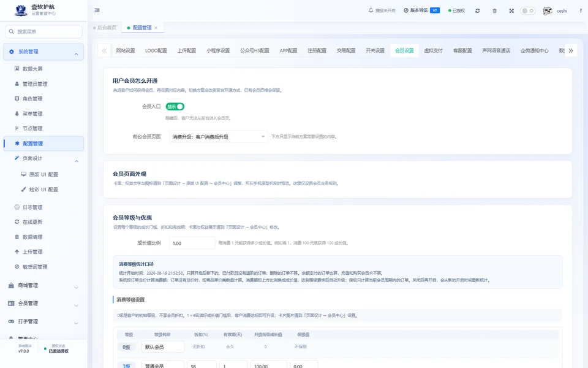Click the ceshi username

pyautogui.click(x=562, y=11)
